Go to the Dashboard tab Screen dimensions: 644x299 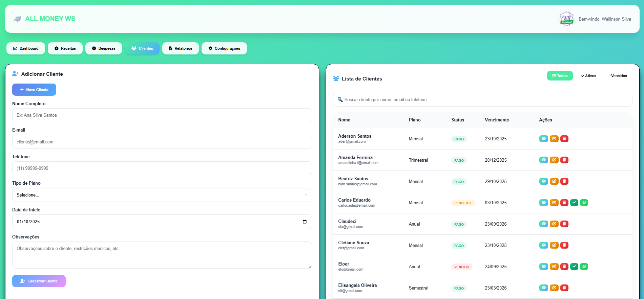pyautogui.click(x=26, y=48)
